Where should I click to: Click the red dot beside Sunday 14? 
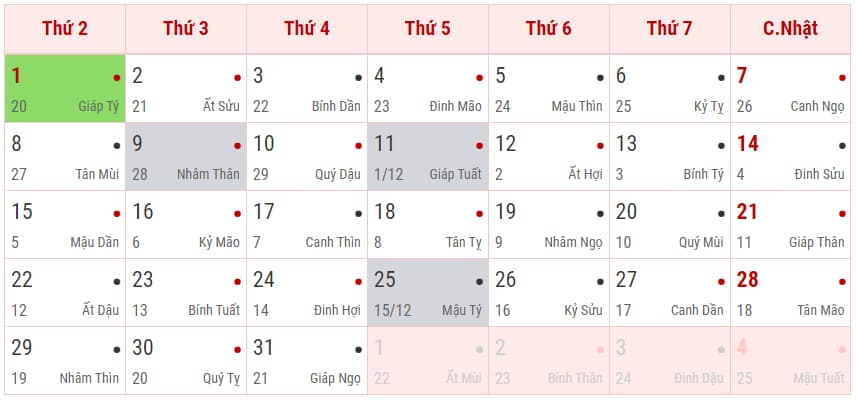tap(843, 145)
